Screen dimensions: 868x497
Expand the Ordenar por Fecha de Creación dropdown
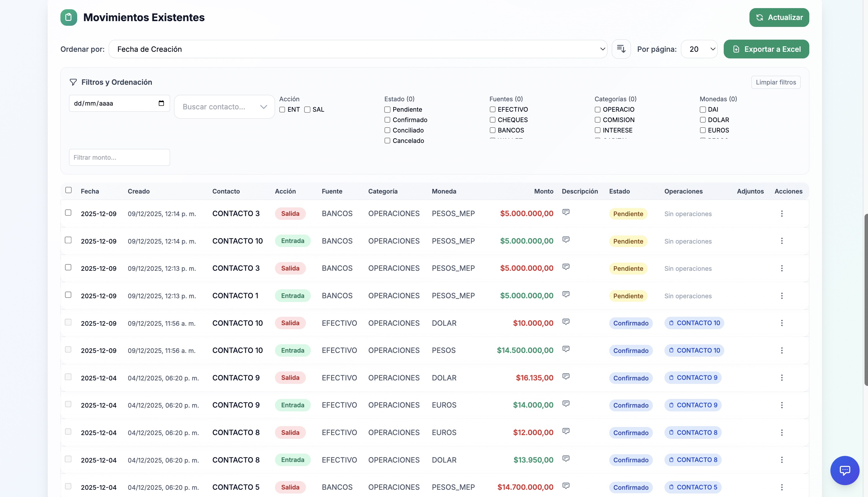point(358,49)
